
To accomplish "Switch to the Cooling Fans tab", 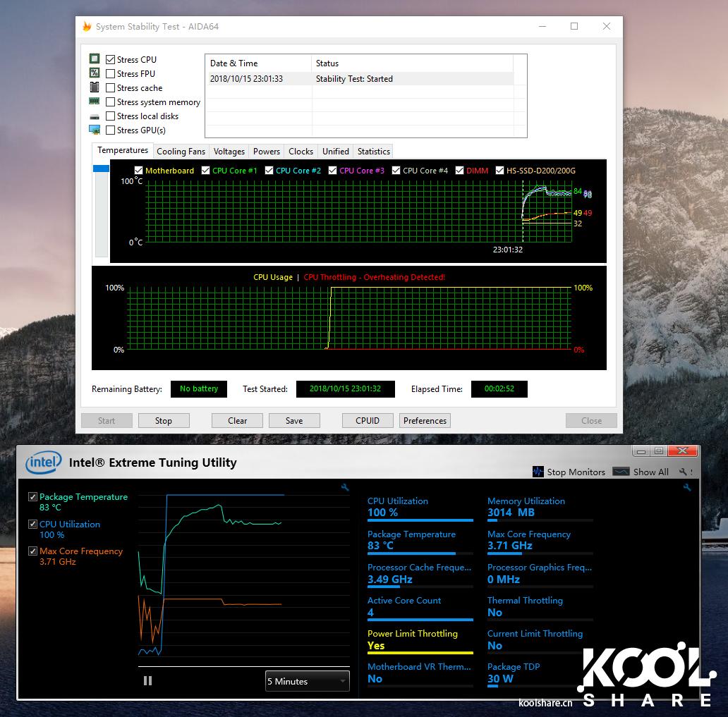I will (181, 151).
